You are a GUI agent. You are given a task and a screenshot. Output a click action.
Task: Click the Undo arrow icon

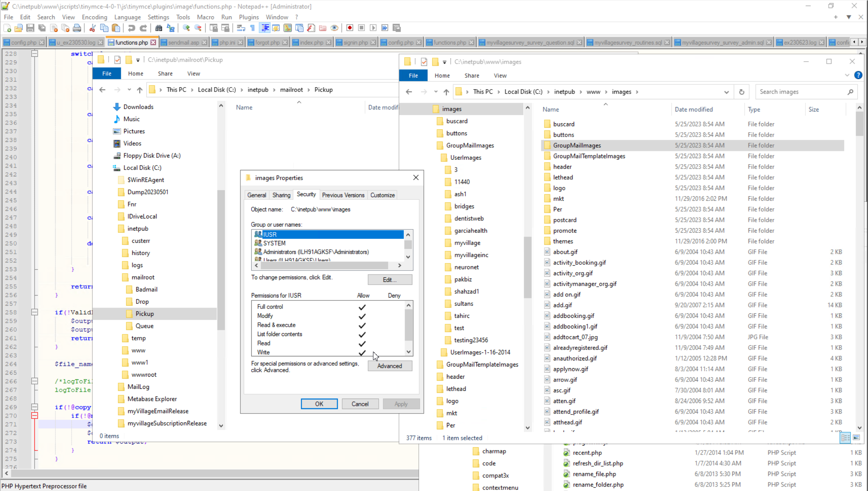[x=131, y=28]
